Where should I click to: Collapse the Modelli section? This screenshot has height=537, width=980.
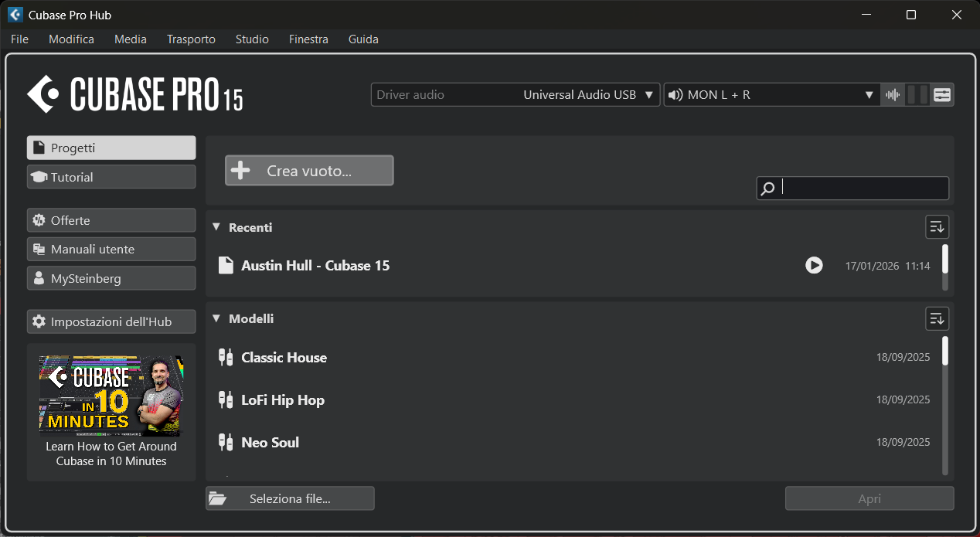click(216, 318)
